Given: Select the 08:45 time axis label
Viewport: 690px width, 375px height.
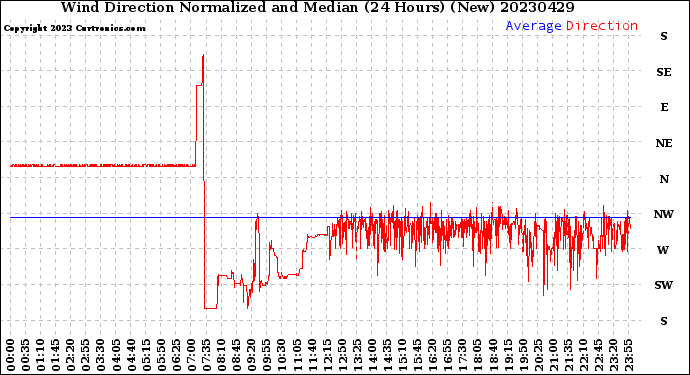Looking at the screenshot, I should [x=236, y=355].
